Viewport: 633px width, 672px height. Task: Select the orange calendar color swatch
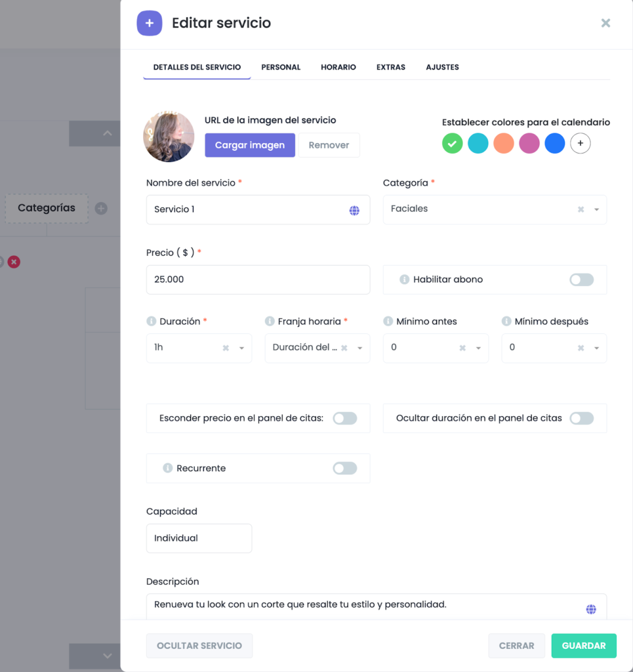tap(503, 143)
